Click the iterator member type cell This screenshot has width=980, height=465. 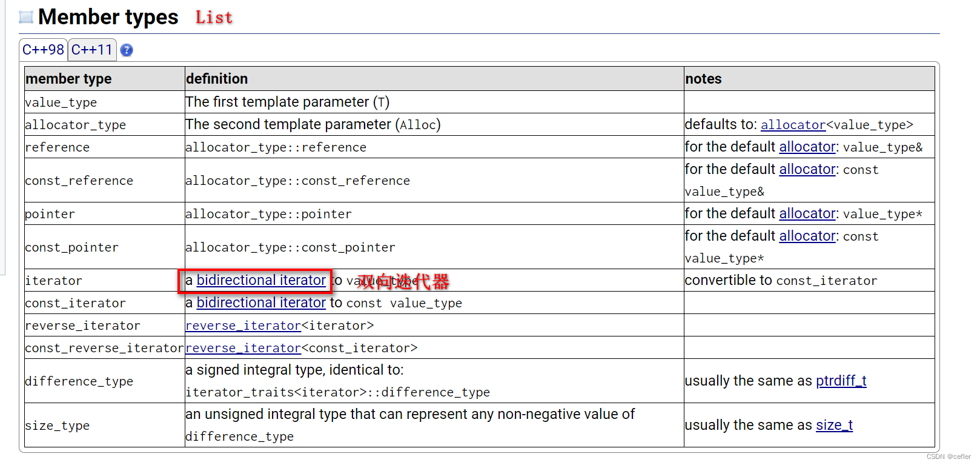coord(104,280)
